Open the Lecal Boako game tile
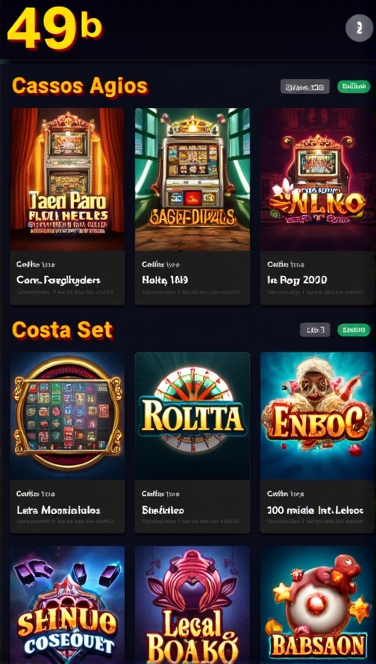 [192, 605]
